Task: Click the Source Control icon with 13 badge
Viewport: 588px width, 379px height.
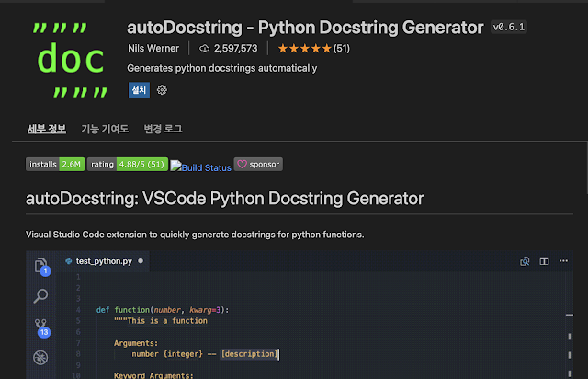Action: pyautogui.click(x=41, y=327)
